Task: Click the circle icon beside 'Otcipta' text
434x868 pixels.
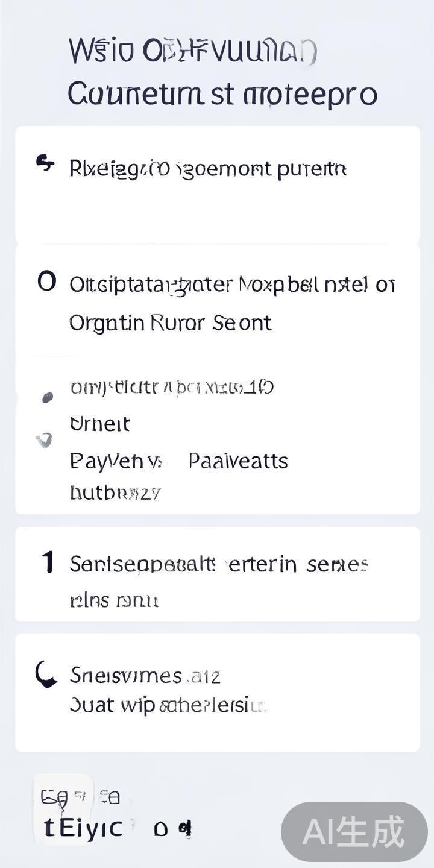Action: [x=47, y=281]
